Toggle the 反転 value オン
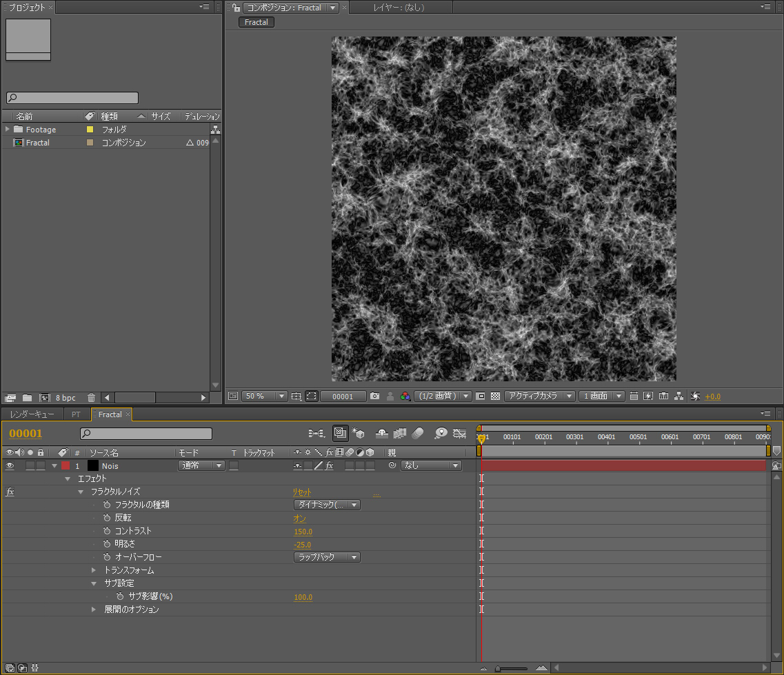This screenshot has width=784, height=675. pos(299,518)
